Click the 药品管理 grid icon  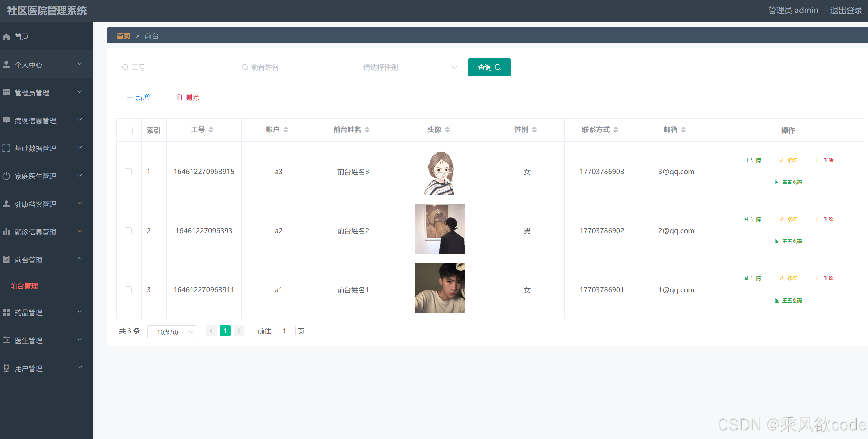pos(7,312)
